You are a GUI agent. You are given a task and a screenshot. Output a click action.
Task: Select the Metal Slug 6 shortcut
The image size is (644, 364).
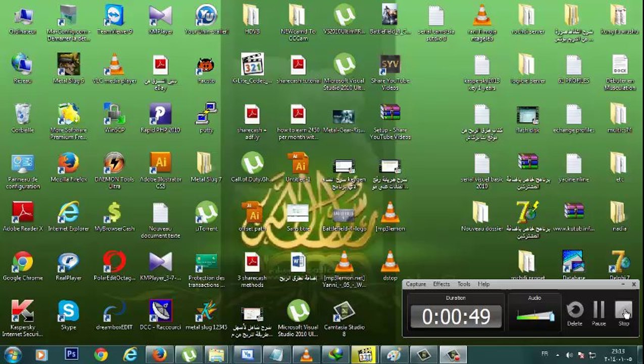tap(69, 69)
